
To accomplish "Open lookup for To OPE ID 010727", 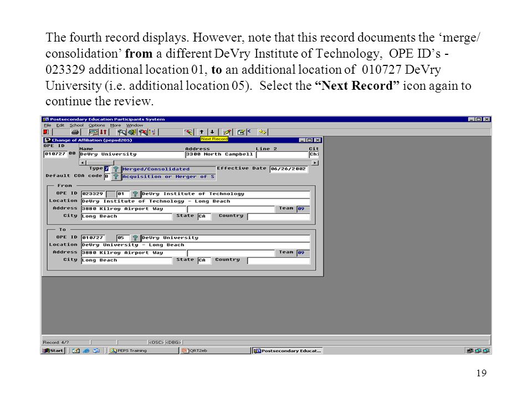I will click(135, 238).
